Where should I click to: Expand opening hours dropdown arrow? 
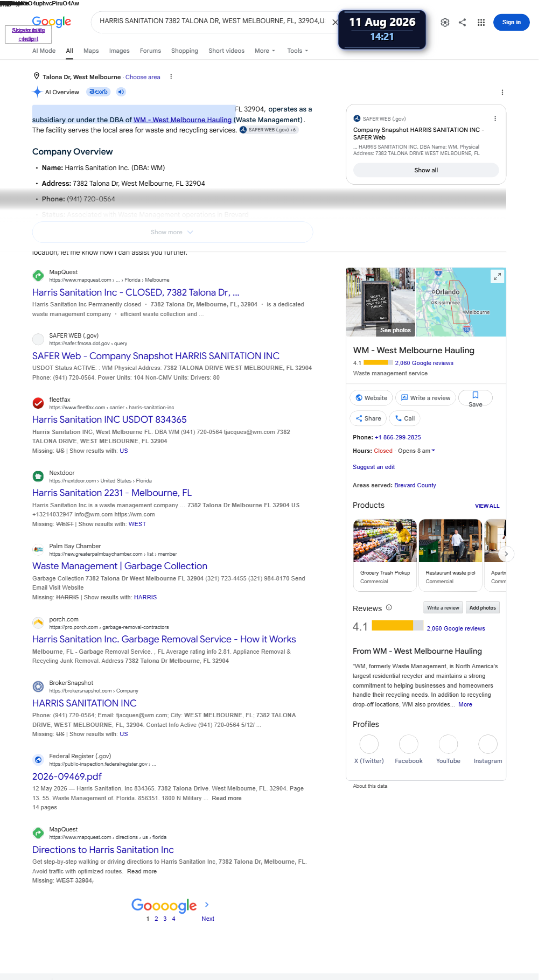[434, 451]
